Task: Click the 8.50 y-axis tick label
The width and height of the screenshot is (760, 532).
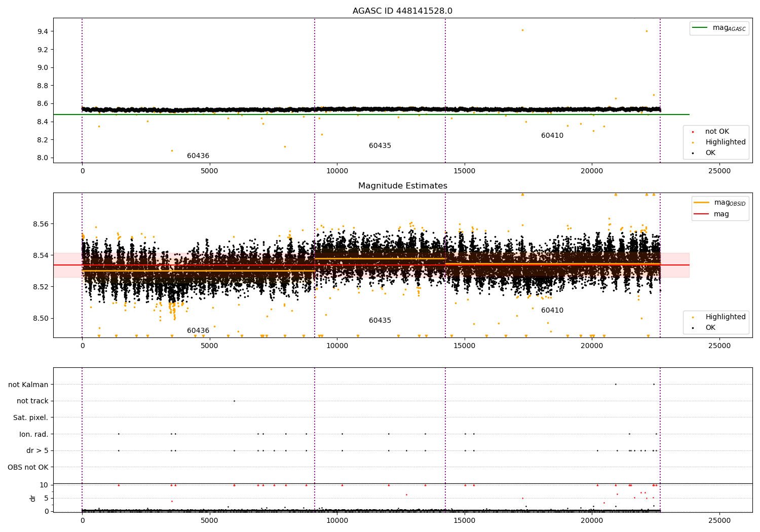Action: coord(41,318)
